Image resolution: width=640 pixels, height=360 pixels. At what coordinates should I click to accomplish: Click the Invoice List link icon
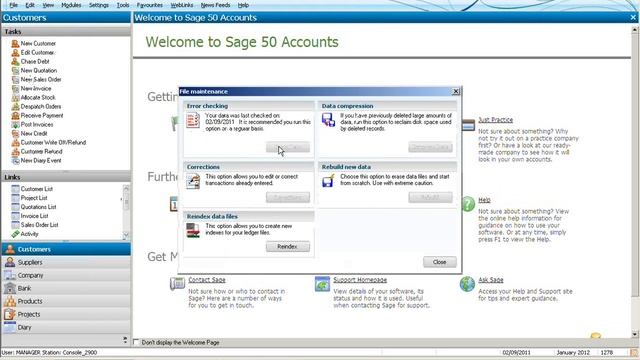15,216
